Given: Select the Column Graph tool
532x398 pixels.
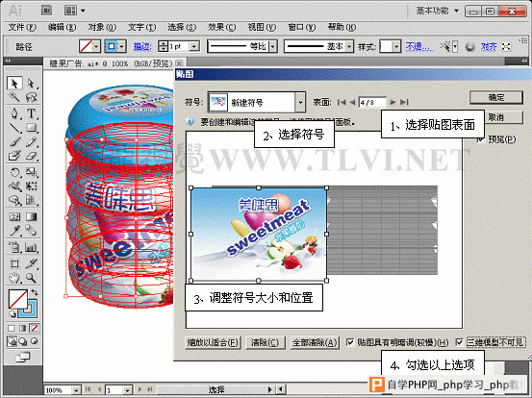Looking at the screenshot, I should tap(31, 247).
